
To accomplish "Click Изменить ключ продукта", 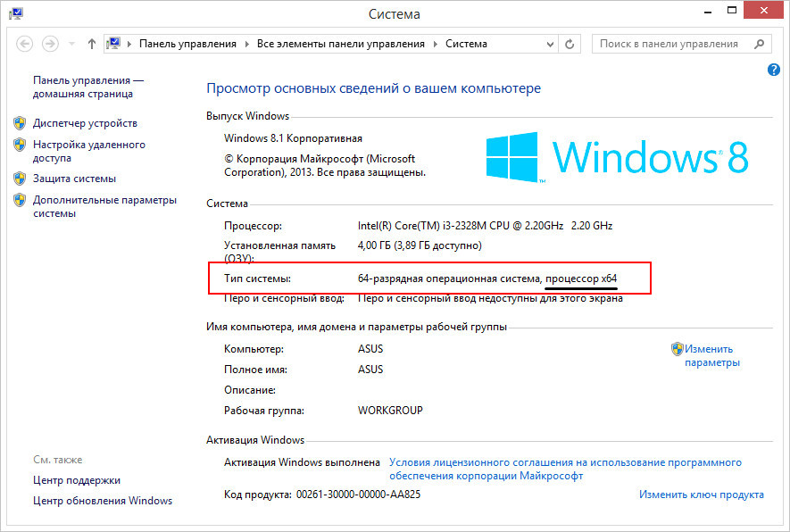I will coord(702,495).
